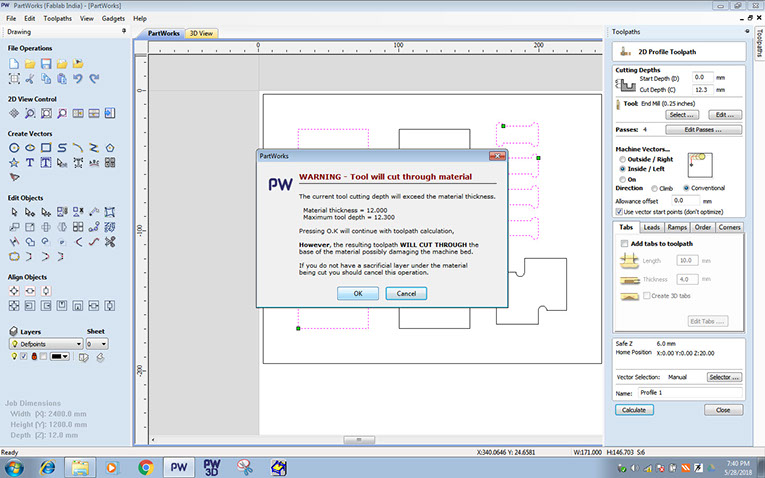Open PW 3D from the taskbar
The width and height of the screenshot is (765, 478).
212,467
